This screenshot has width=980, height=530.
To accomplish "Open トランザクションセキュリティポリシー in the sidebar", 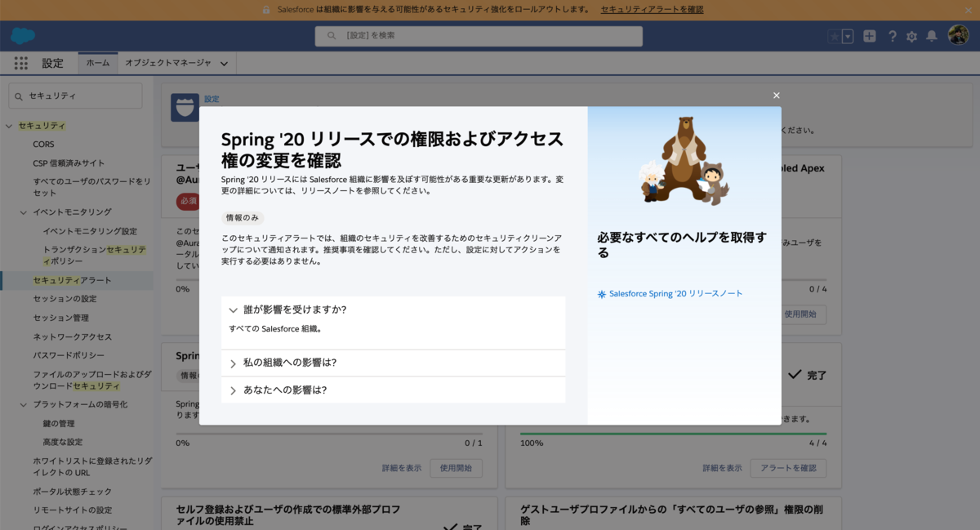I will (95, 255).
